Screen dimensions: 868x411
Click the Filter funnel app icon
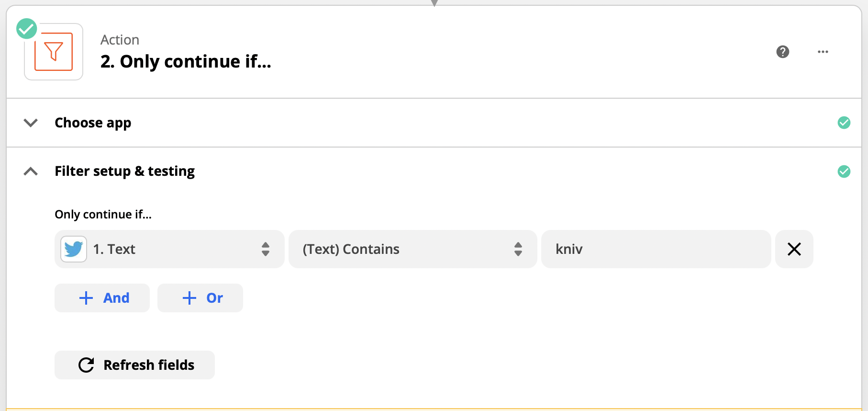click(54, 52)
